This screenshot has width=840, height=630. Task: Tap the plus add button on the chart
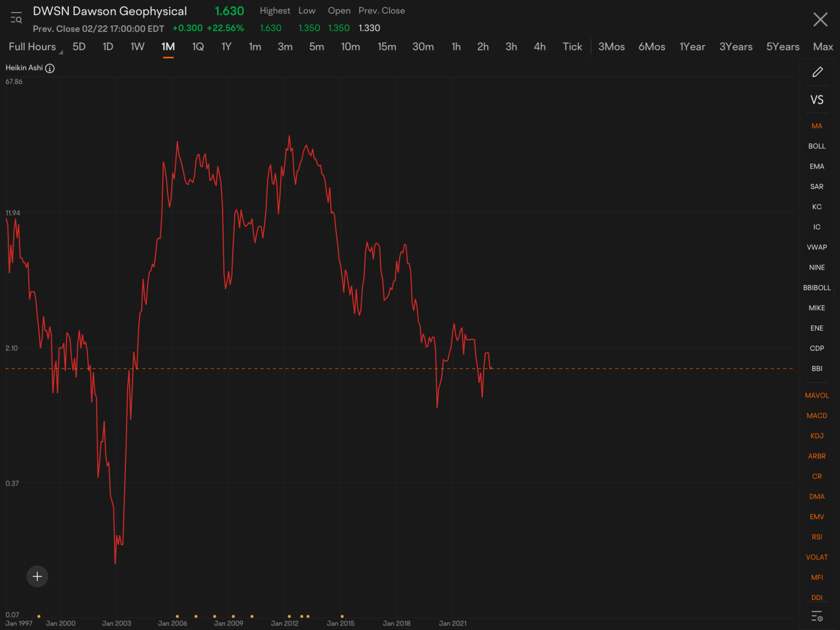37,576
